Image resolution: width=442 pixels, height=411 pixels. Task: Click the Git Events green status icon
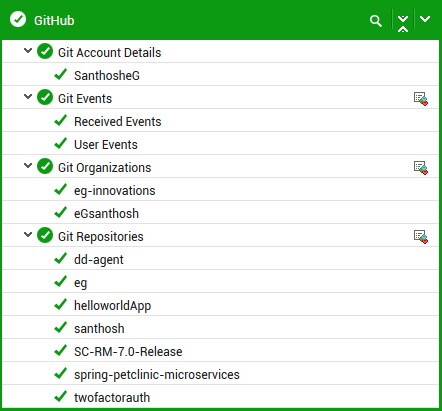click(45, 97)
